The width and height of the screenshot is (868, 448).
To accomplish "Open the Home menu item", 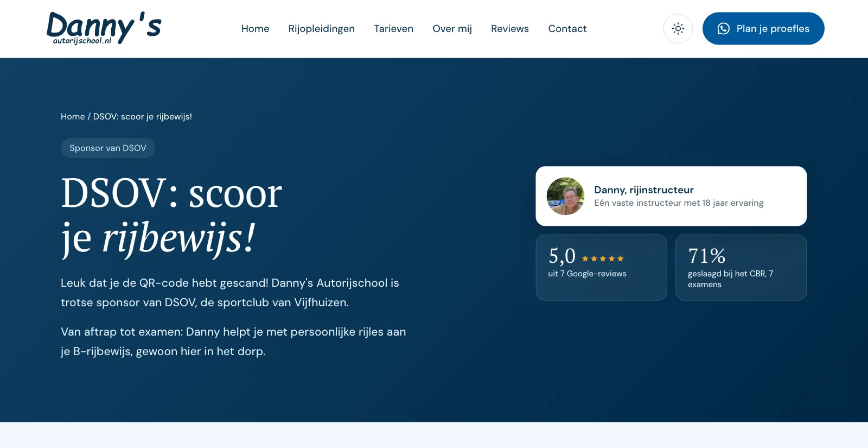I will point(255,29).
